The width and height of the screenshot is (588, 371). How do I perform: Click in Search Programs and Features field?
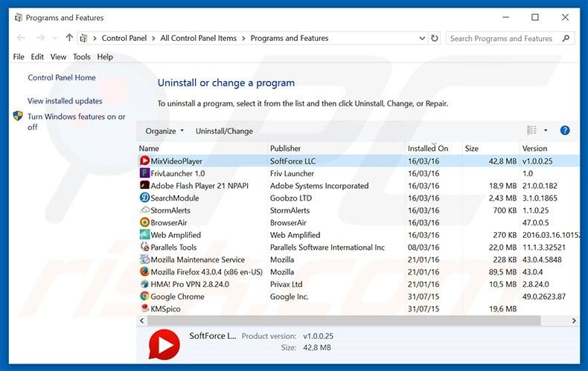point(501,38)
